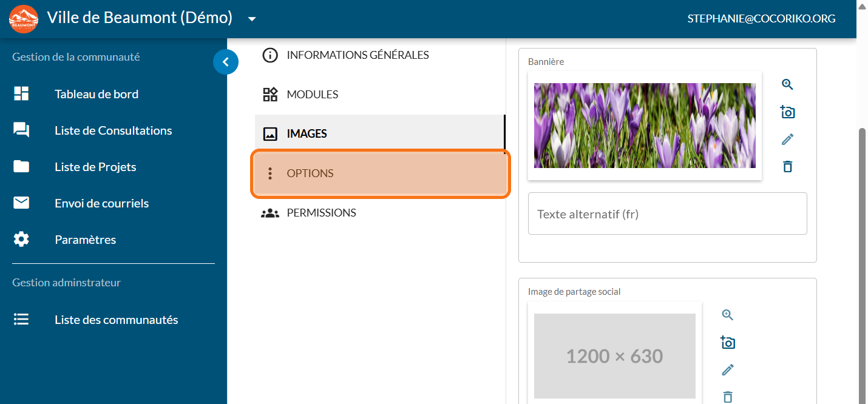Zoom the social sharing image
Image resolution: width=868 pixels, height=404 pixels.
click(727, 315)
